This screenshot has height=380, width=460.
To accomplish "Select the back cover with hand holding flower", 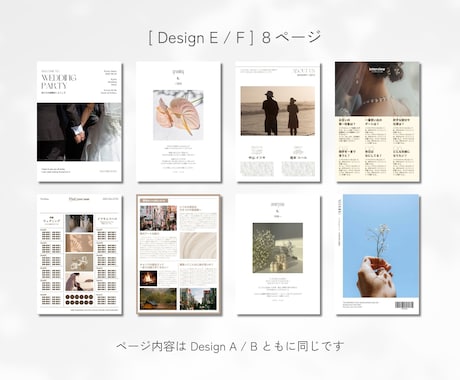I will point(377,254).
